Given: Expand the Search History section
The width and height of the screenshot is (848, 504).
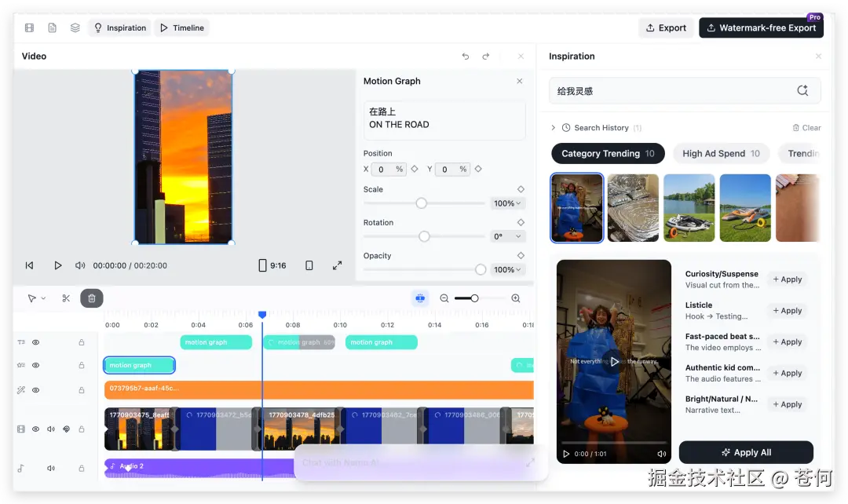Looking at the screenshot, I should 554,127.
